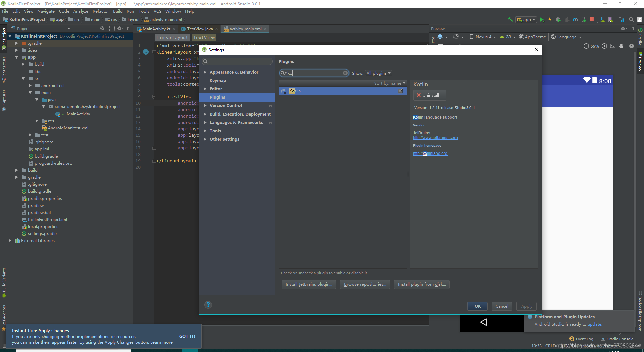This screenshot has height=352, width=644.
Task: Show warnings and errors icon in Preview
Action: coord(632,46)
